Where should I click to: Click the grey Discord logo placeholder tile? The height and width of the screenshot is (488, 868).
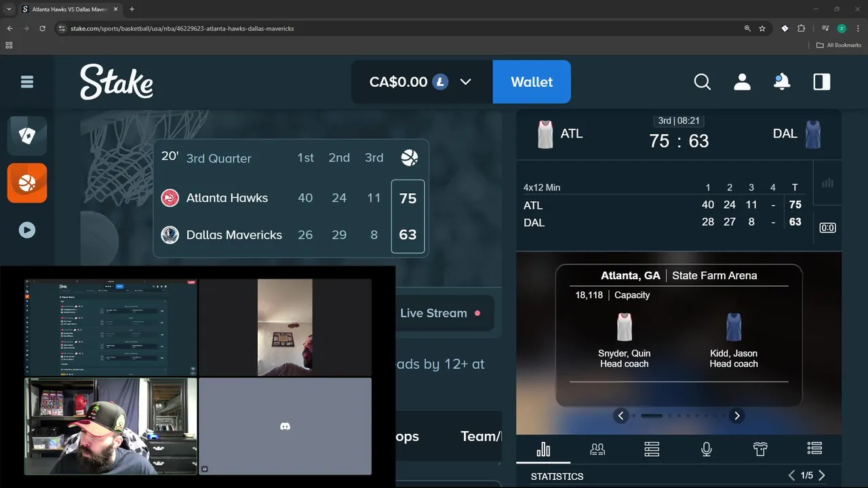click(x=285, y=426)
